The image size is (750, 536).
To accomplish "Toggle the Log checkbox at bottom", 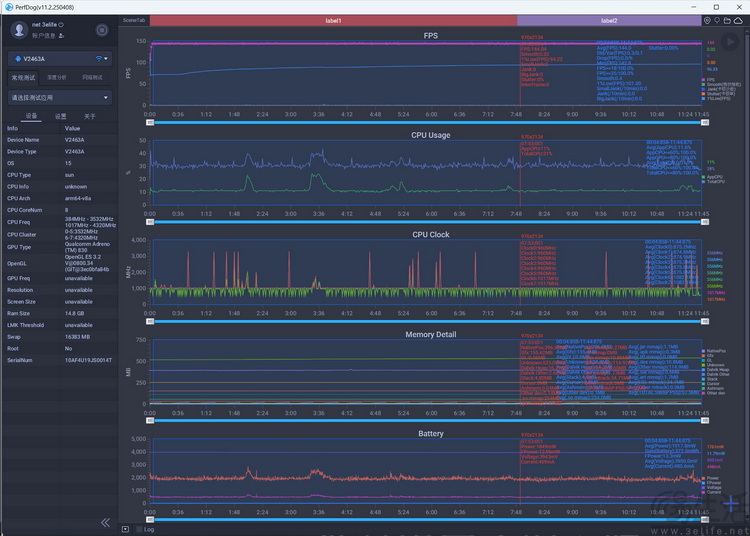I will pos(140,529).
